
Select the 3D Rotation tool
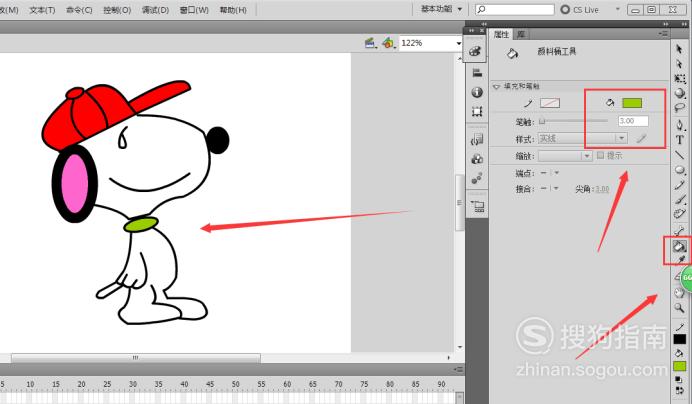[x=680, y=93]
